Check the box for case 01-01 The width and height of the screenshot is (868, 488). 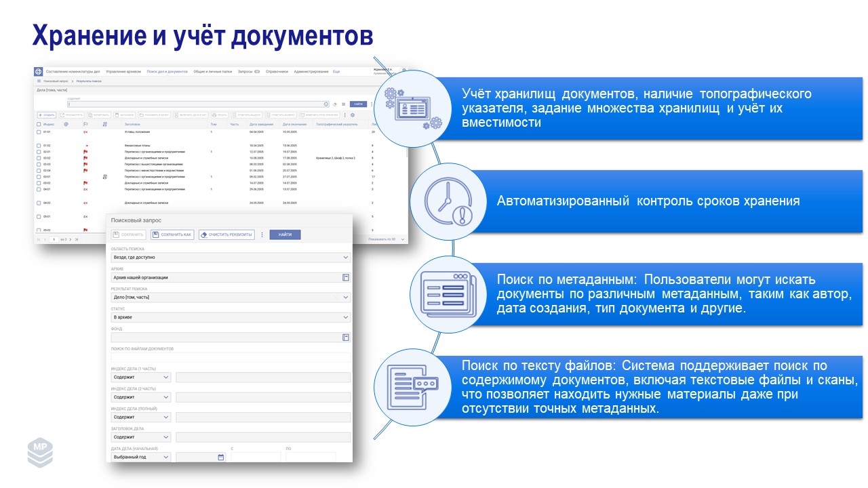pyautogui.click(x=39, y=132)
